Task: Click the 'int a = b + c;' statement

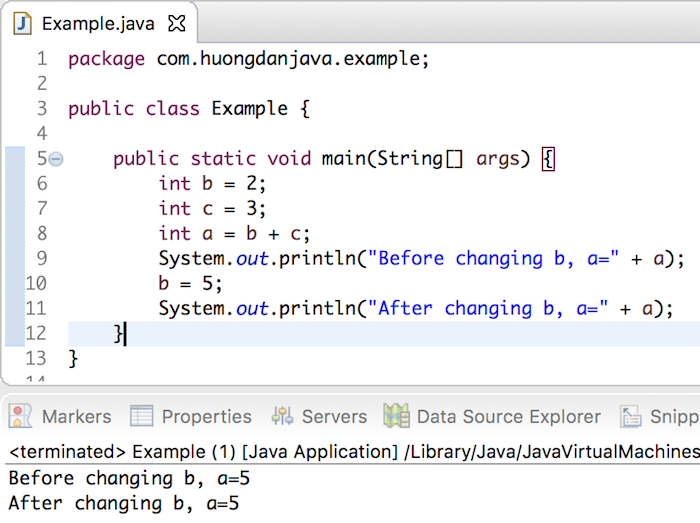Action: click(234, 234)
